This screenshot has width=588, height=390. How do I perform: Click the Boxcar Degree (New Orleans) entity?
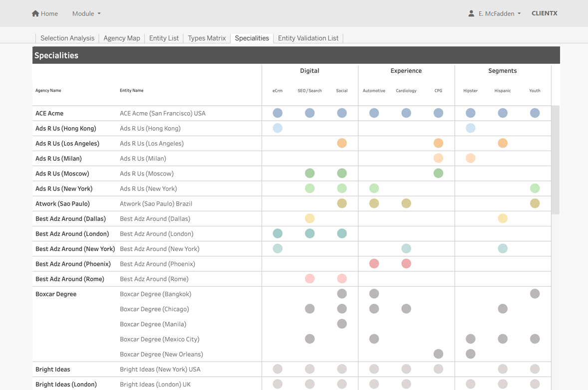161,354
